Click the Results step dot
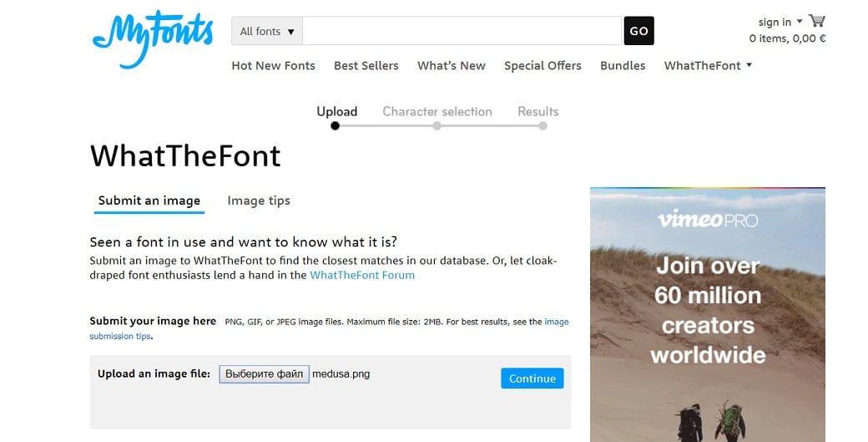This screenshot has height=442, width=868. point(542,126)
